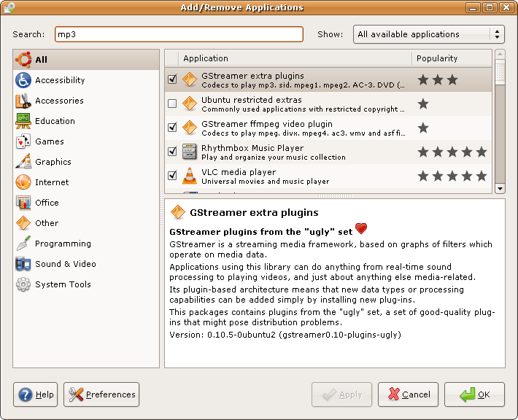
Task: Select the Education category label
Action: tap(55, 121)
